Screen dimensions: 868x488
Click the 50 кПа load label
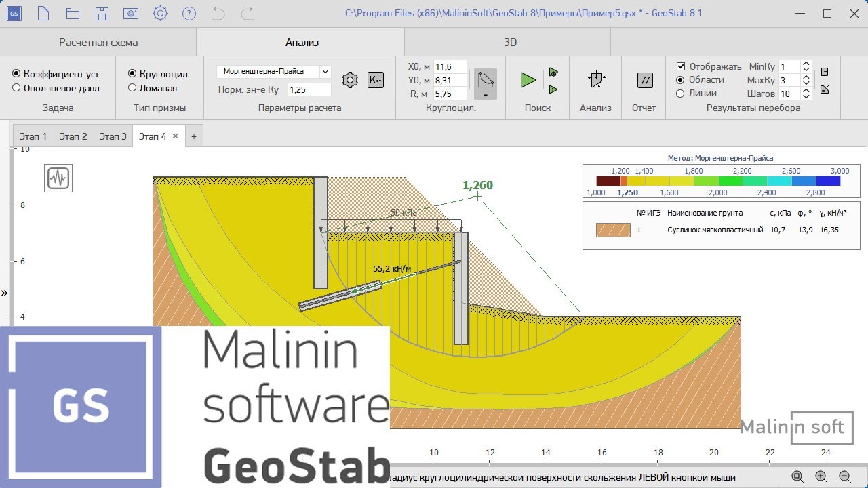point(403,212)
